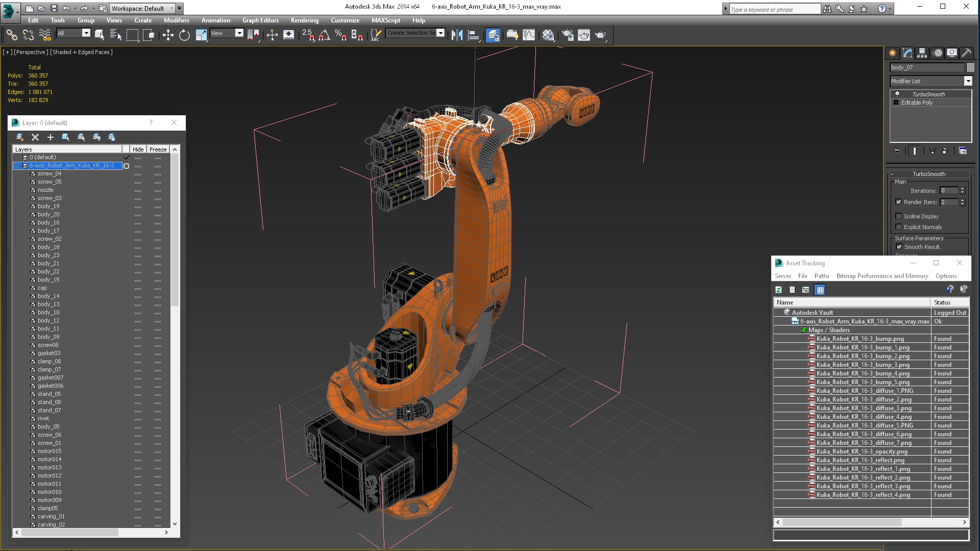
Task: Open the Graph Editors menu
Action: (260, 20)
